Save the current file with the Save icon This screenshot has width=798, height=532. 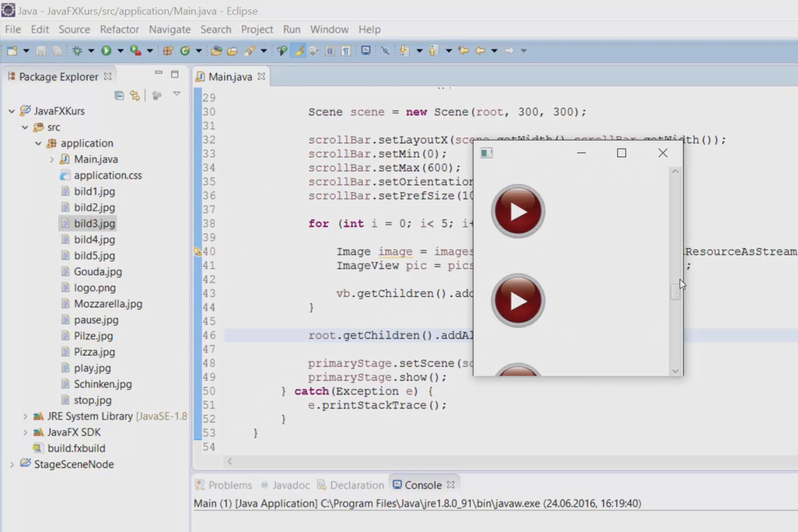[x=41, y=51]
